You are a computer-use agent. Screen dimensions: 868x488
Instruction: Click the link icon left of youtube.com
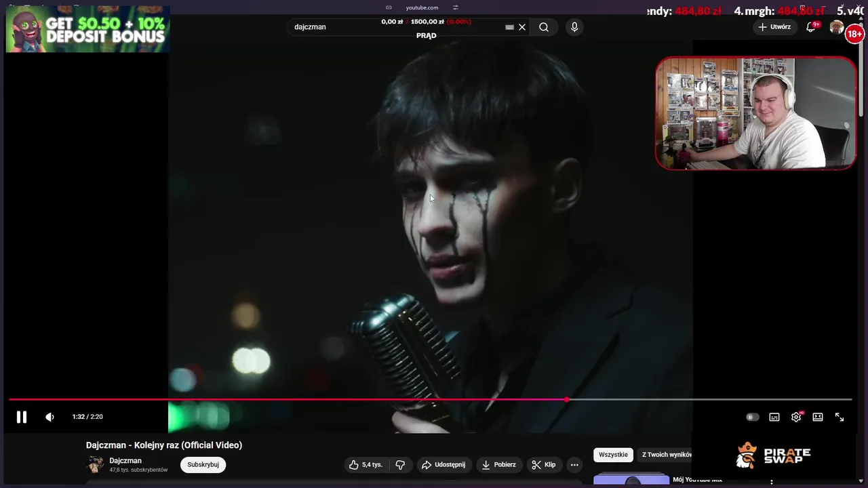(x=389, y=7)
